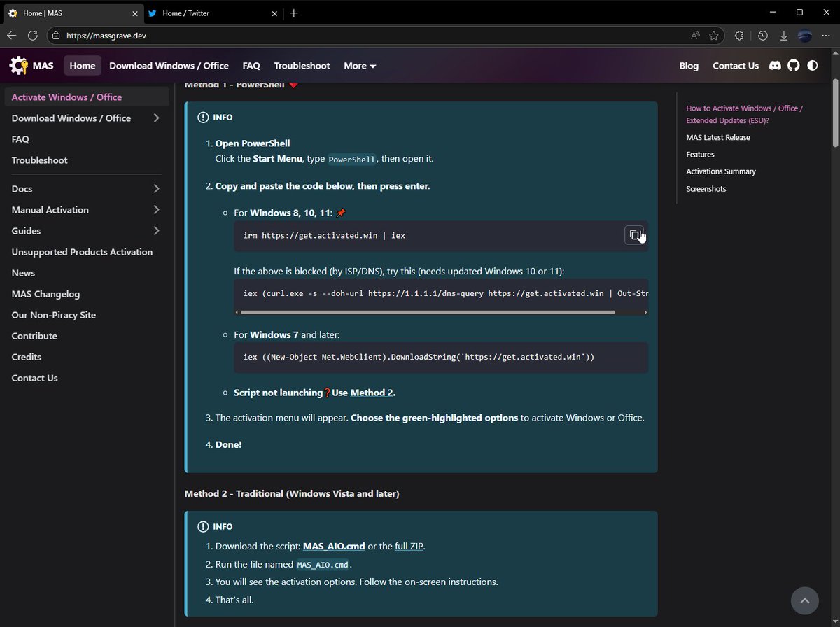Click the full ZIP link
The height and width of the screenshot is (627, 840).
point(409,546)
